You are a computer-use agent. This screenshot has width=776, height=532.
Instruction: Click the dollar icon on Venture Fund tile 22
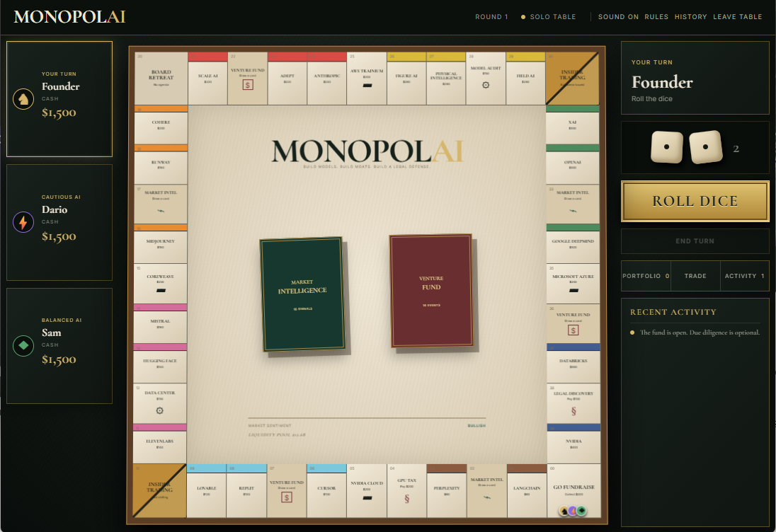click(x=248, y=85)
